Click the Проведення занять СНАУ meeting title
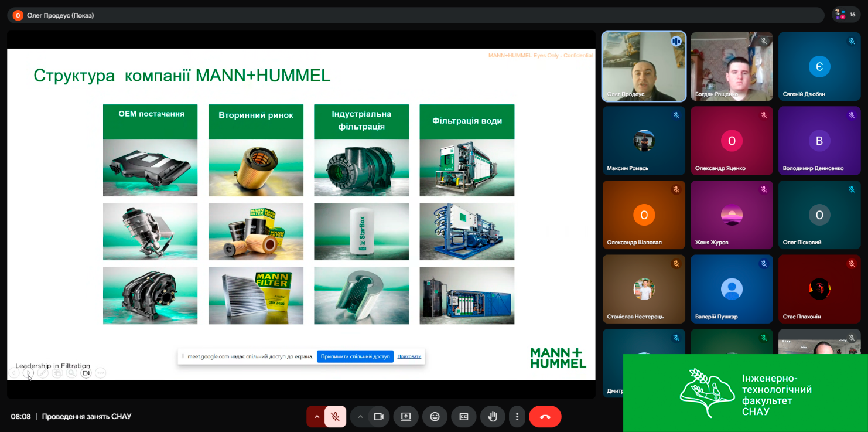This screenshot has width=868, height=432. pyautogui.click(x=87, y=417)
